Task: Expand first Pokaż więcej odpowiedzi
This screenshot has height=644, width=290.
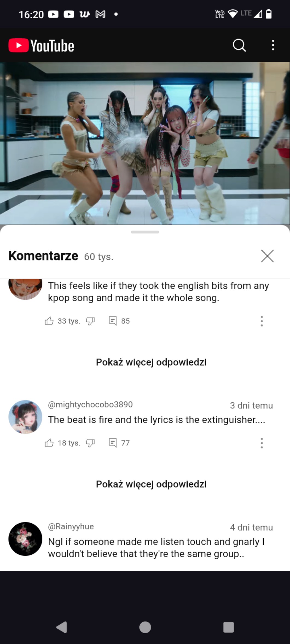Action: pyautogui.click(x=151, y=362)
